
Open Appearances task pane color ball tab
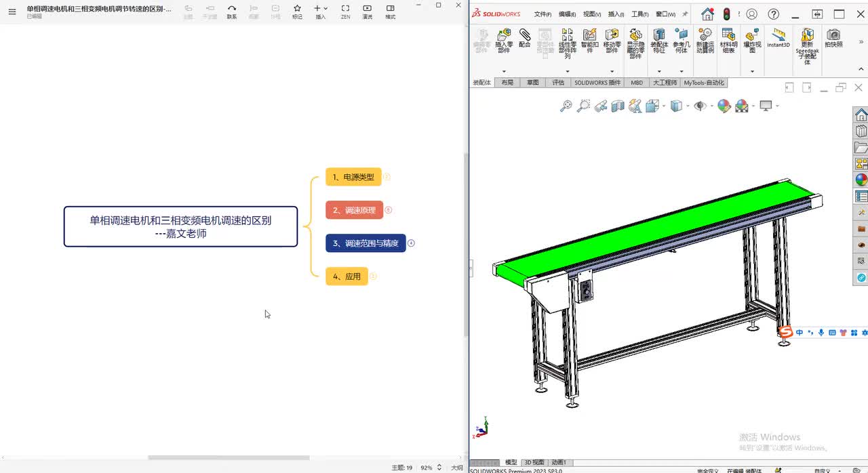coord(861,180)
